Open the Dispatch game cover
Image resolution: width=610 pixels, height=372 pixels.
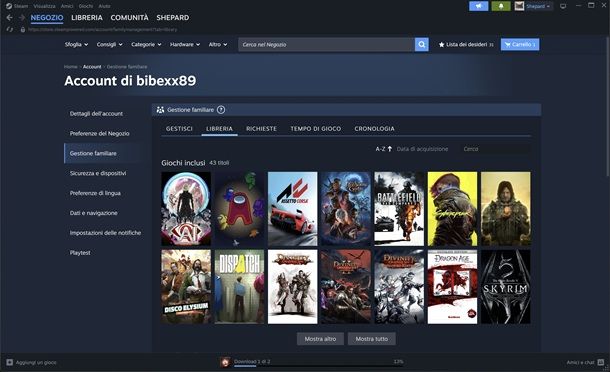point(239,286)
